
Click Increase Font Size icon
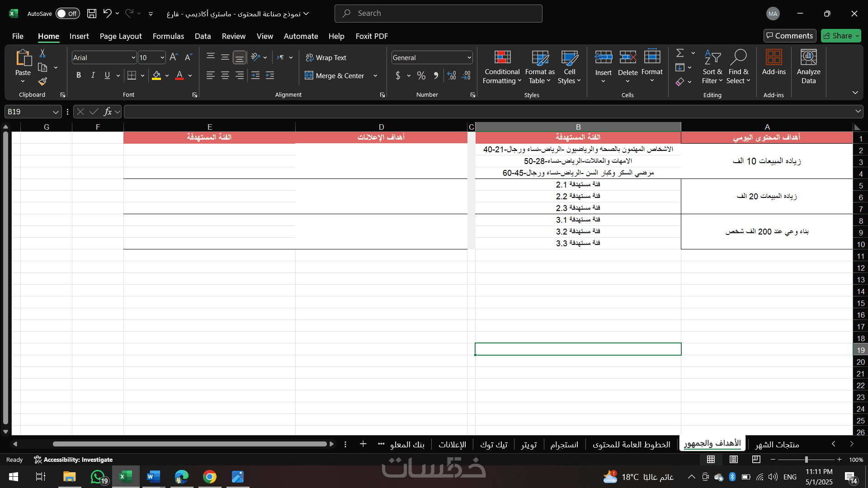[174, 57]
